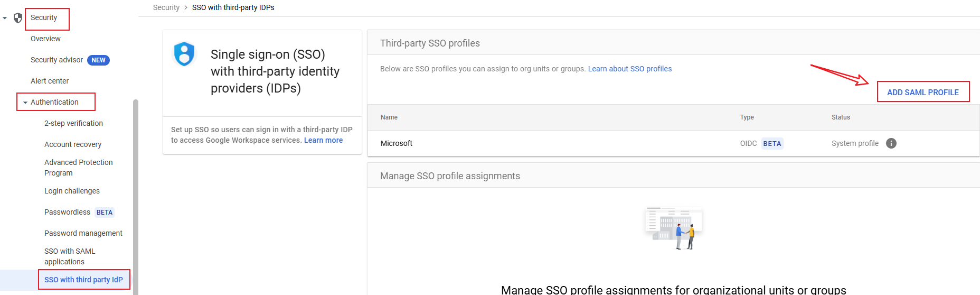Open Passwordless BETA settings
This screenshot has height=295, width=980.
(x=68, y=212)
